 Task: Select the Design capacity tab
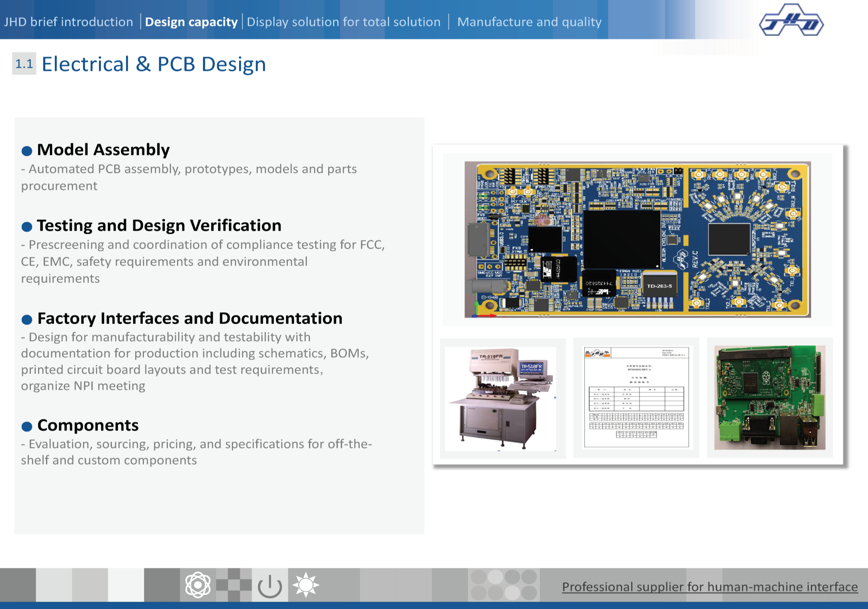(x=191, y=22)
